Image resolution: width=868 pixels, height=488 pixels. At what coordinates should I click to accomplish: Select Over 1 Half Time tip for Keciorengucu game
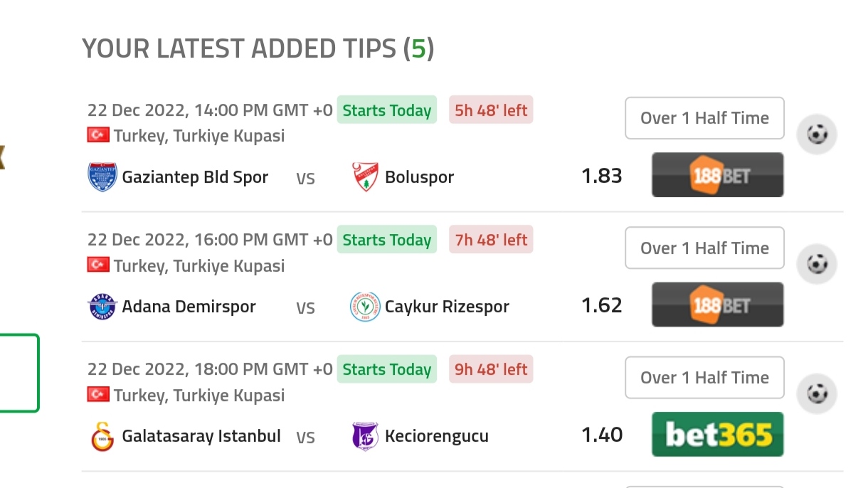click(x=704, y=377)
